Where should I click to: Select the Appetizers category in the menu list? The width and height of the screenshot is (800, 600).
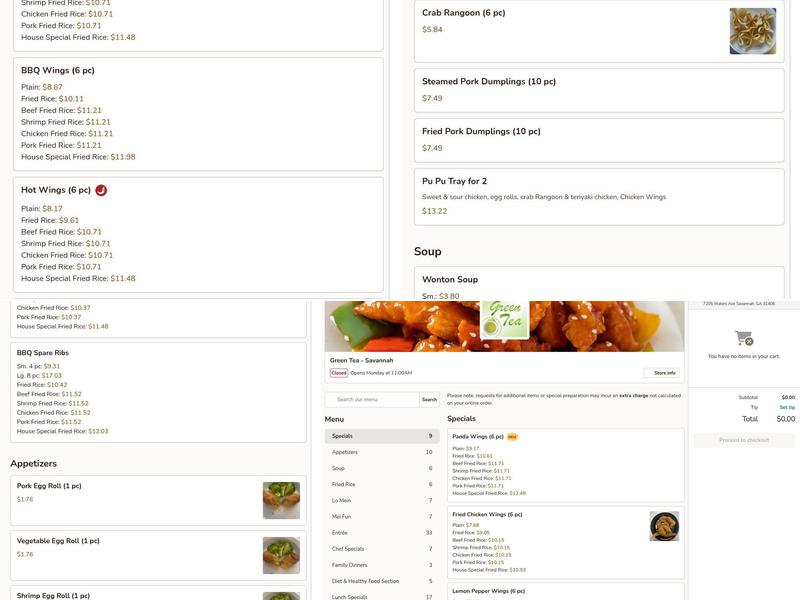(x=382, y=452)
